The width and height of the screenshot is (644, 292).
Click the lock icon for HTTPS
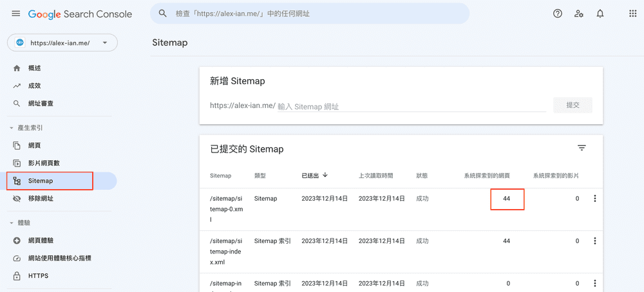17,276
